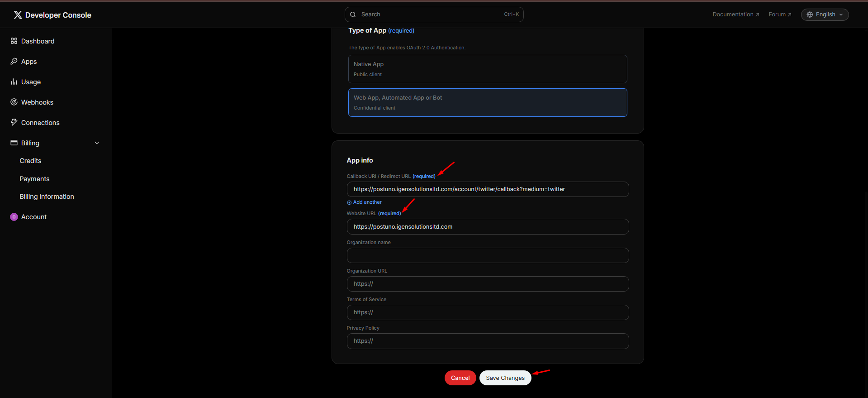
Task: Open the Payments submenu item
Action: (x=34, y=179)
